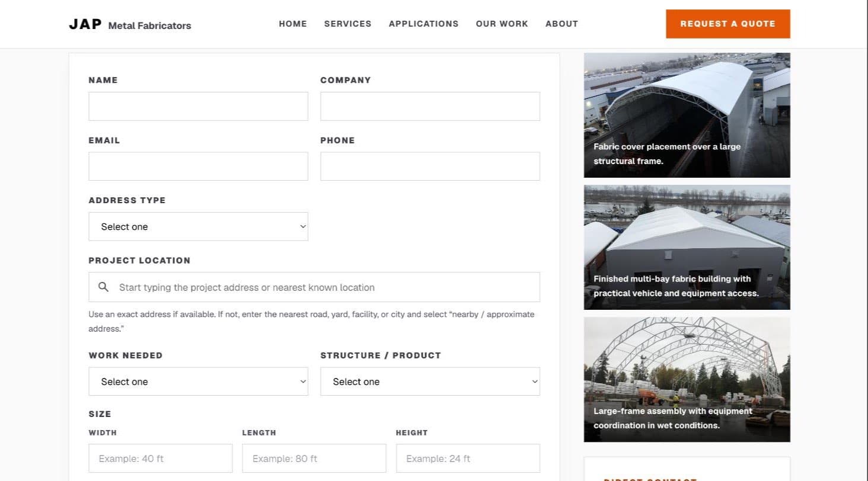Open the Address Type dropdown

198,226
